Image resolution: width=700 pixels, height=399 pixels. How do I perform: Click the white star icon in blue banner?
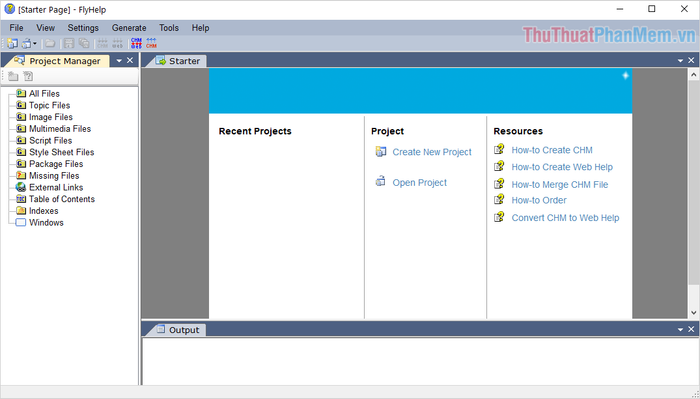point(625,75)
